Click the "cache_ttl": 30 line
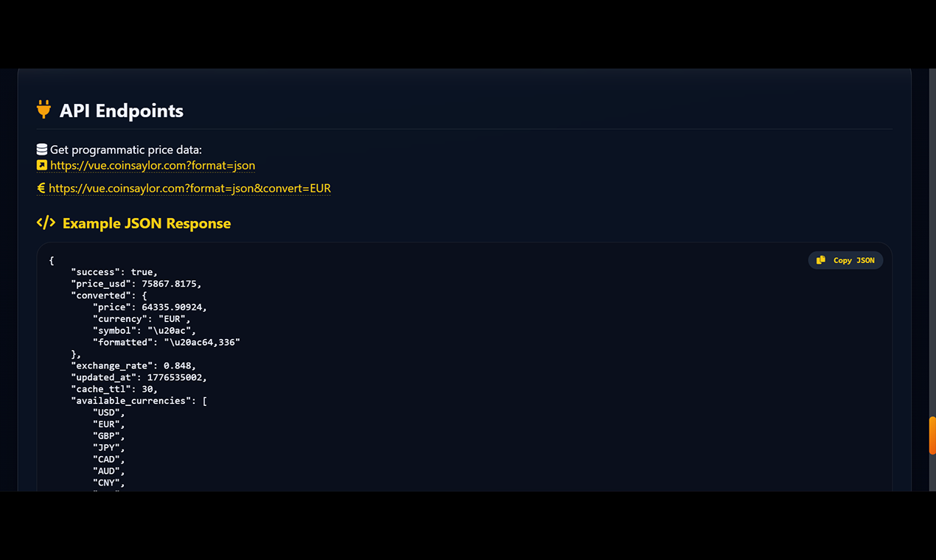The image size is (936, 560). point(114,389)
